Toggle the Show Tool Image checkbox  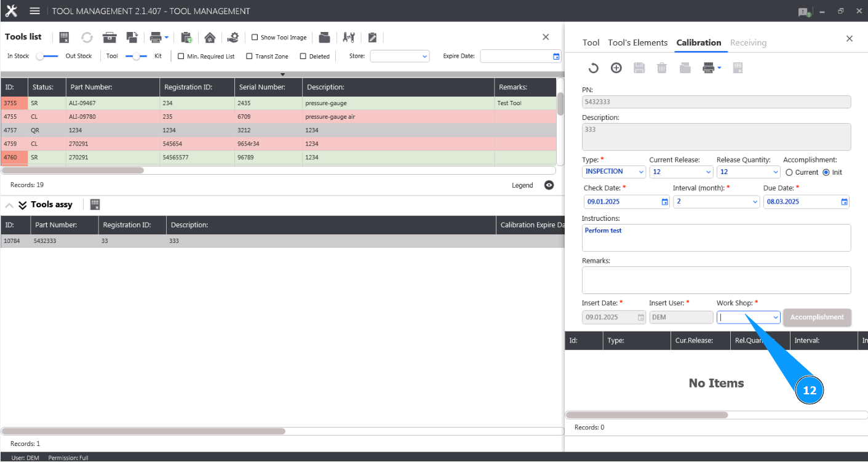(255, 38)
